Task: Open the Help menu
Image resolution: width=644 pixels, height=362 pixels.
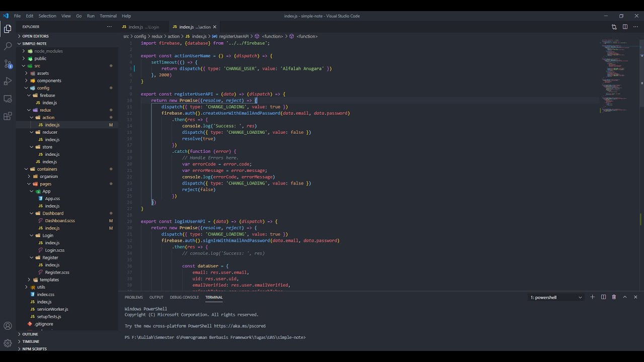Action: [126, 16]
